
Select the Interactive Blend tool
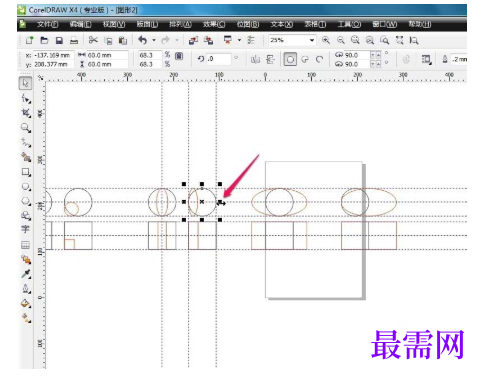(26, 259)
